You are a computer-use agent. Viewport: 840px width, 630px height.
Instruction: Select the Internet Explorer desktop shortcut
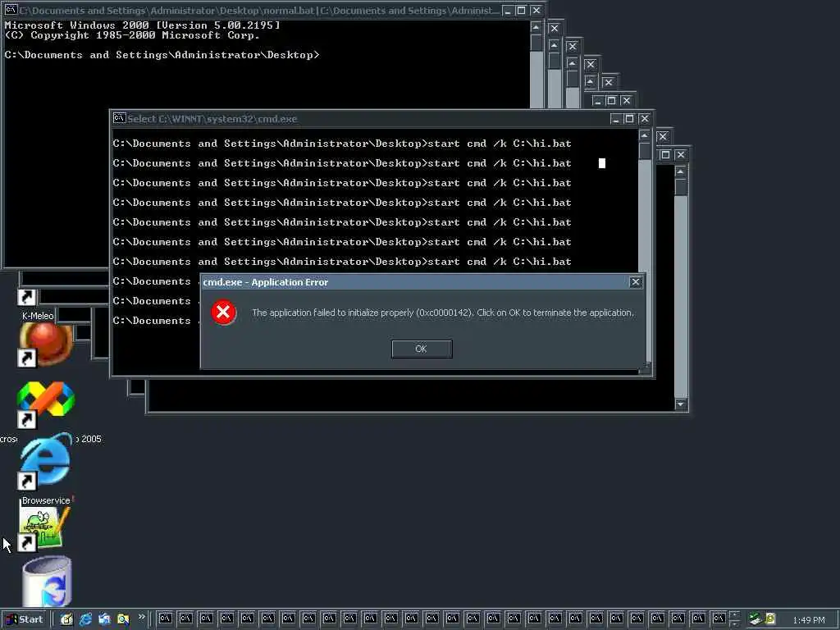coord(46,462)
